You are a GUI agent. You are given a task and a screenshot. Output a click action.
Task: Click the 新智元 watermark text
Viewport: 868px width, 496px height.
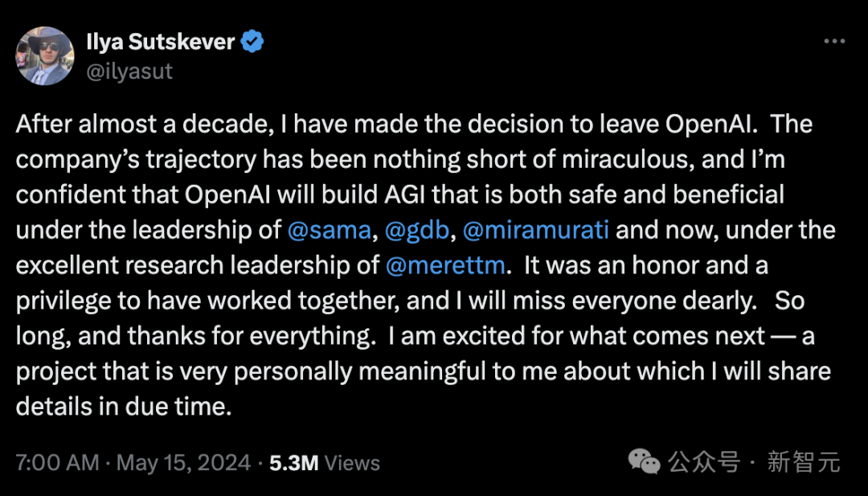[x=804, y=462]
